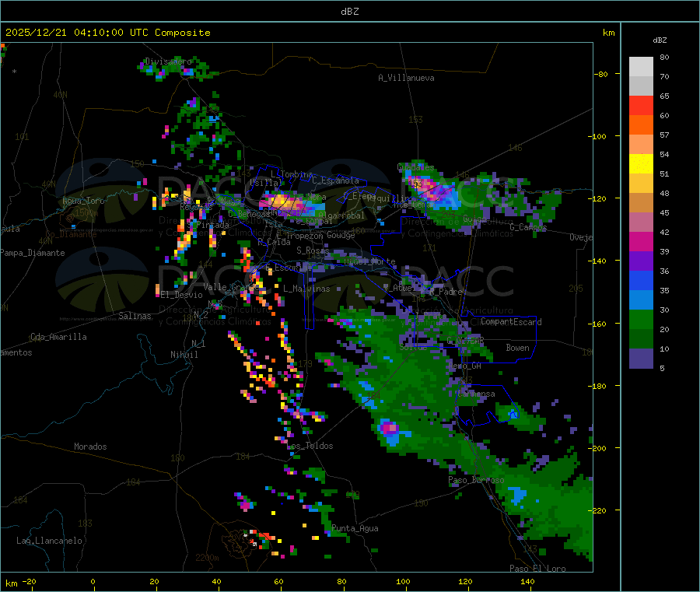Screen dimensions: 700x592
Task: Click the '-200' km mark on right axis
Action: pos(597,448)
